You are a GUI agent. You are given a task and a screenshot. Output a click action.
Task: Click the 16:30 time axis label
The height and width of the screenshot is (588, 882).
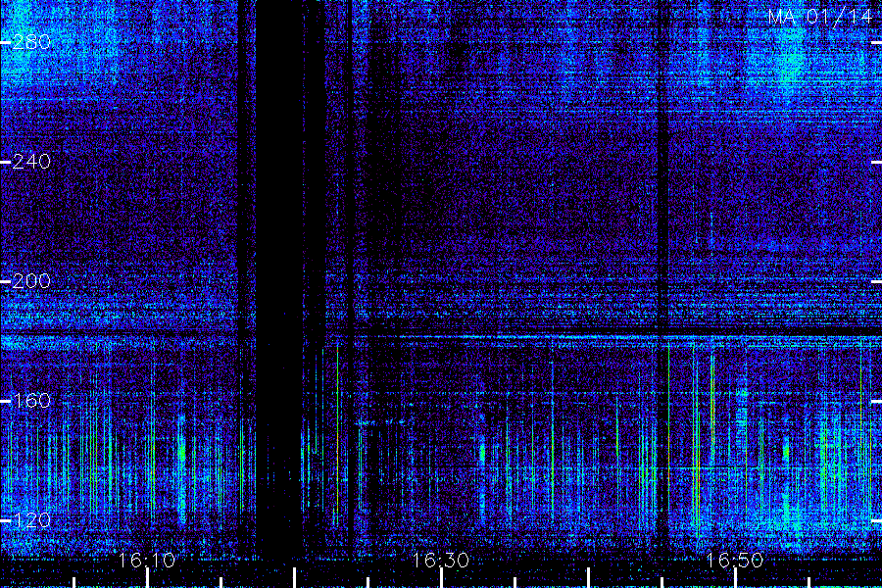[441, 561]
